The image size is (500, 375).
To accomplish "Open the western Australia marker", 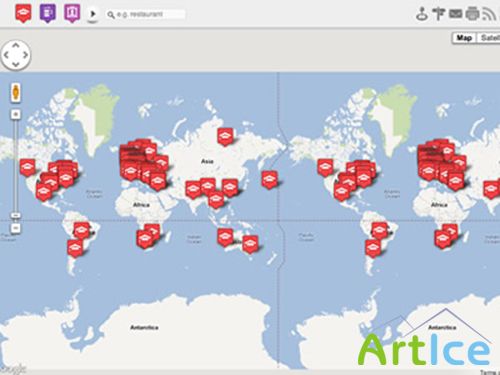I will [x=225, y=237].
